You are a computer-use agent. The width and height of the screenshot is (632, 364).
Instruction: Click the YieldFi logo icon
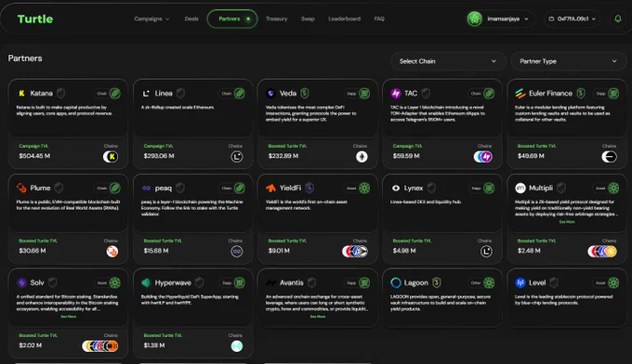(x=270, y=188)
